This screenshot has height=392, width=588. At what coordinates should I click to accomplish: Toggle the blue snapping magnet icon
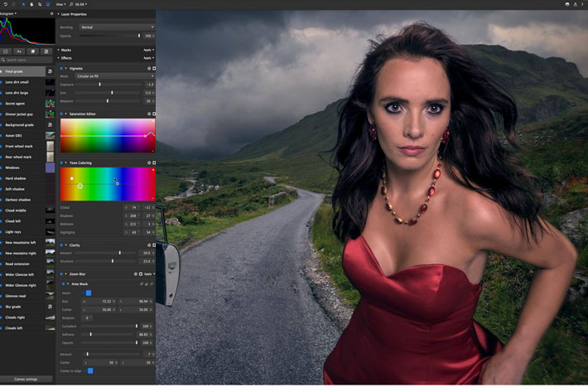pos(48,4)
